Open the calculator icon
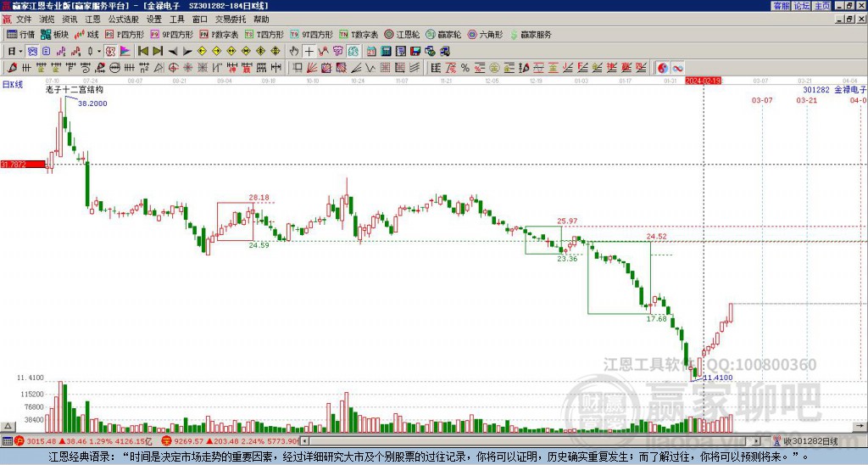Screen dimensions: 868x465 [386, 52]
